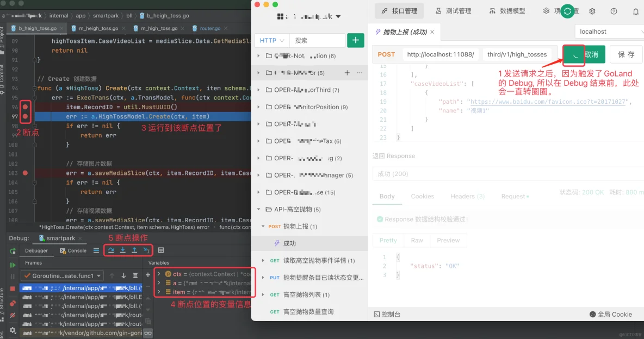Open the router.go editor tab
This screenshot has height=339, width=644.
tap(210, 28)
